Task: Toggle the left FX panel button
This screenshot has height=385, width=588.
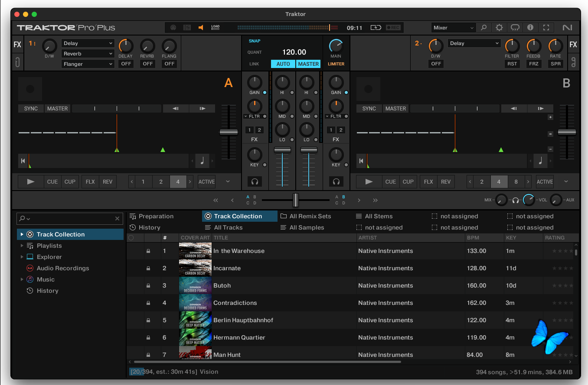Action: click(17, 45)
